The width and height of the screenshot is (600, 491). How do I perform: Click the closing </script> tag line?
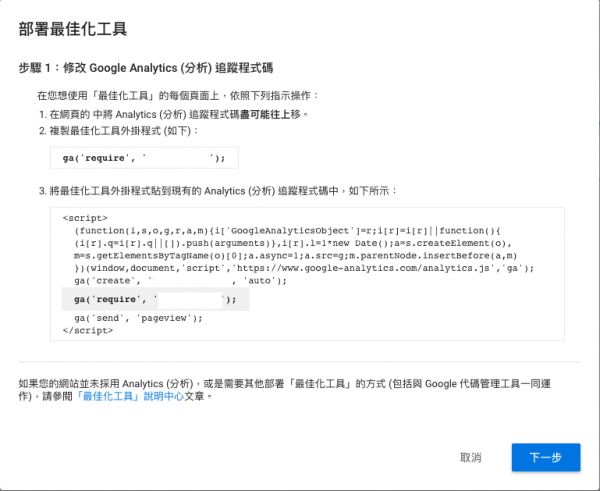click(88, 330)
